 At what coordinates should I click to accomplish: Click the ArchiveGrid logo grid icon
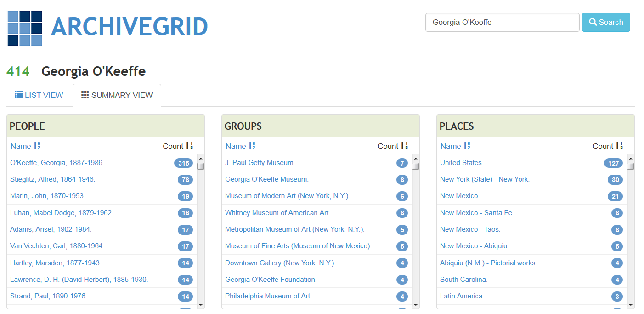[x=25, y=29]
